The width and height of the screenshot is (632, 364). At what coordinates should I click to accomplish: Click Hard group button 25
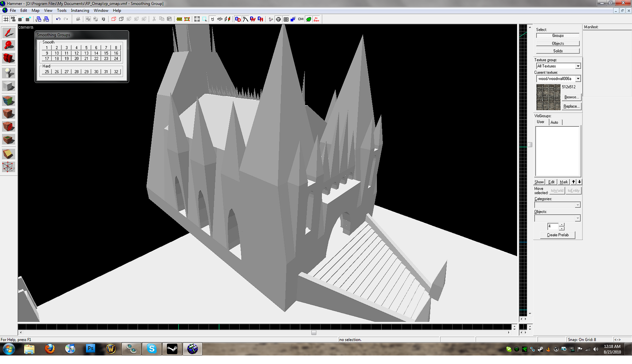(47, 72)
